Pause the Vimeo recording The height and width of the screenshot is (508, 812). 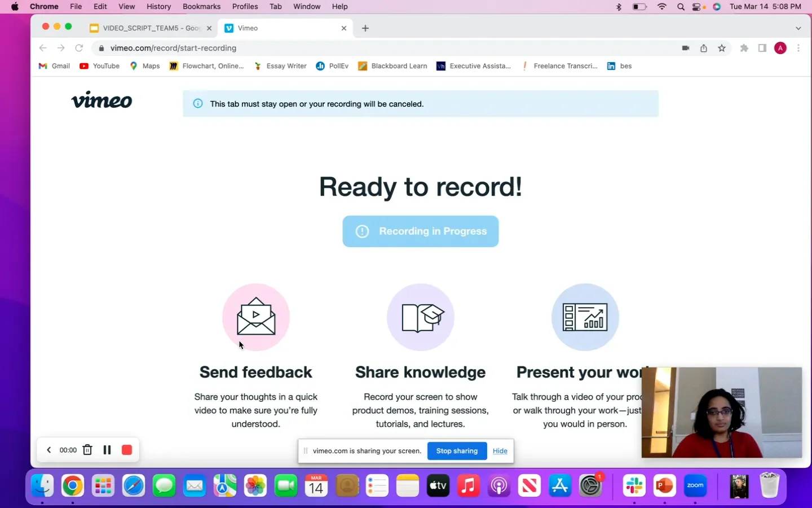click(x=107, y=450)
